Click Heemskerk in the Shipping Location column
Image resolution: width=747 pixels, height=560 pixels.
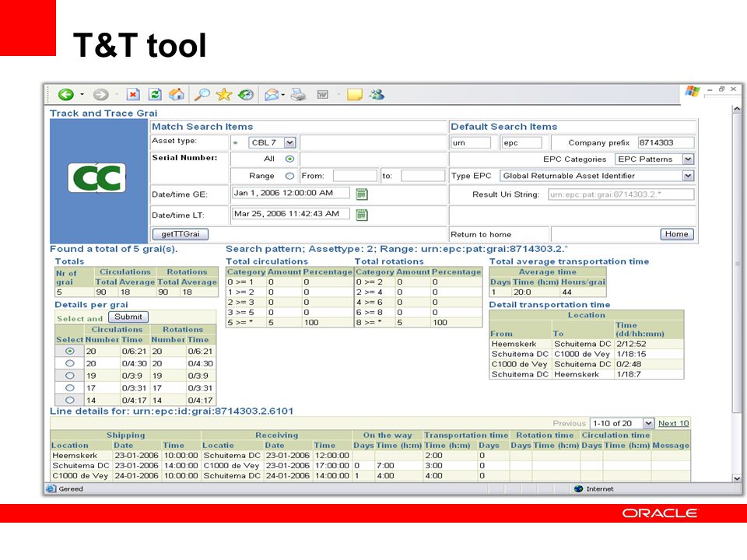click(75, 455)
